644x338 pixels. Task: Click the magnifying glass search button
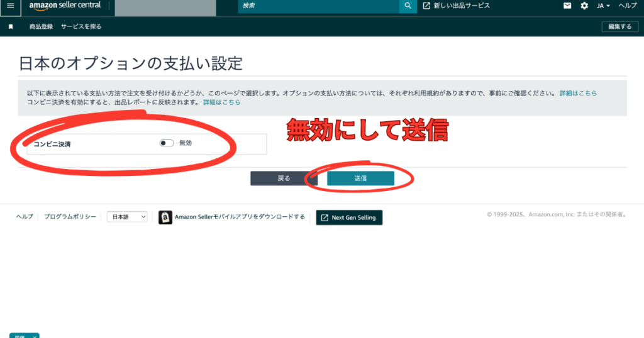[408, 6]
